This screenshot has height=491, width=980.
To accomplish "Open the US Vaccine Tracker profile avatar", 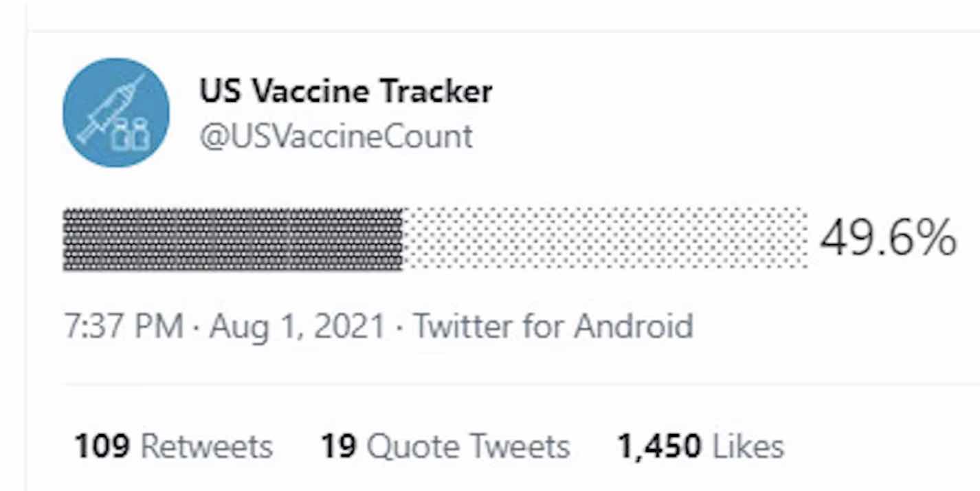I will [x=116, y=113].
